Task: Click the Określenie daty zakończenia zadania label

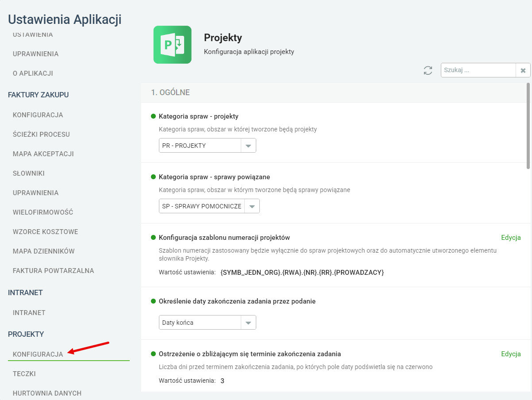Action: pyautogui.click(x=237, y=301)
